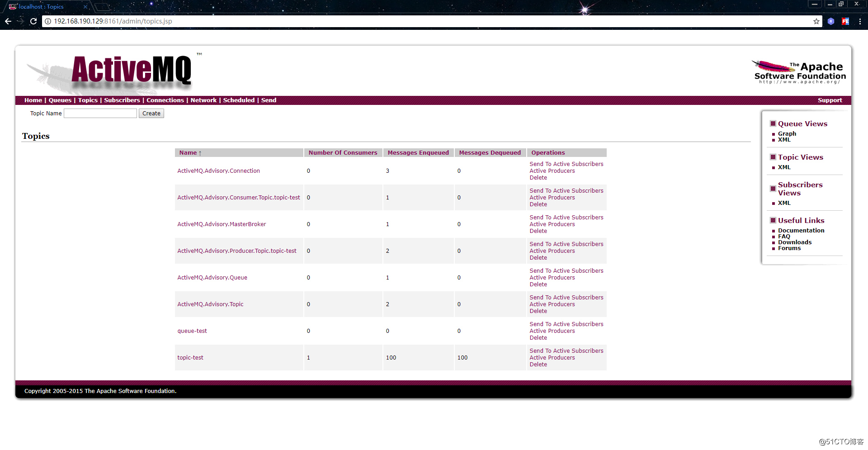View Active Producers for ActiveMQ.Advisory.MasterBroker
The width and height of the screenshot is (868, 450).
click(x=552, y=224)
